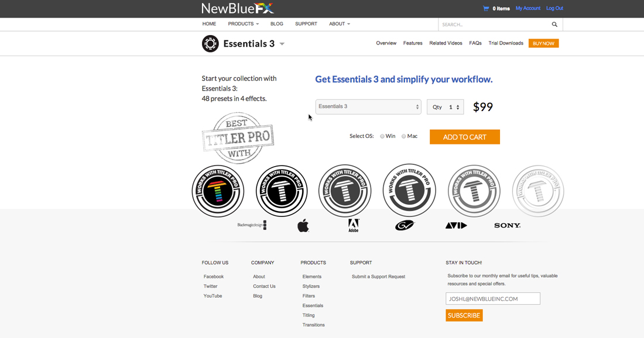Screen dimensions: 644x338
Task: Open the Stylizers product link
Action: (x=311, y=287)
